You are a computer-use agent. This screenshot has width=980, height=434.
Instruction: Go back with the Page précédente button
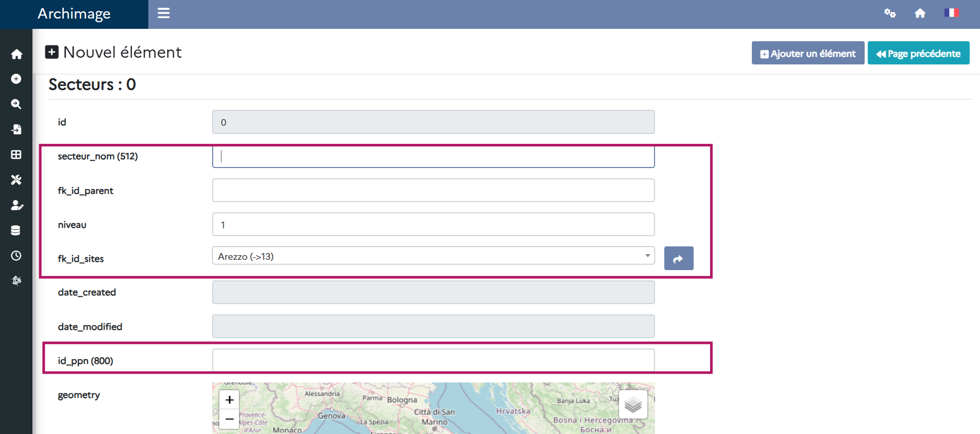918,54
